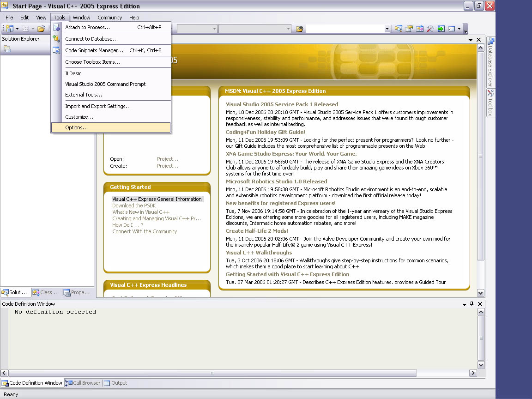This screenshot has height=399, width=532.
Task: Click the Find combo box text field
Action: [x=345, y=29]
